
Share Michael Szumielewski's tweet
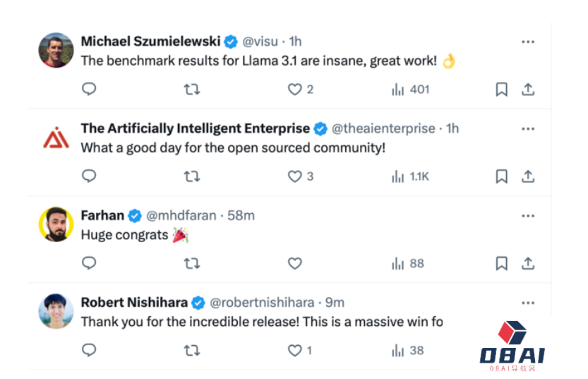coord(527,90)
